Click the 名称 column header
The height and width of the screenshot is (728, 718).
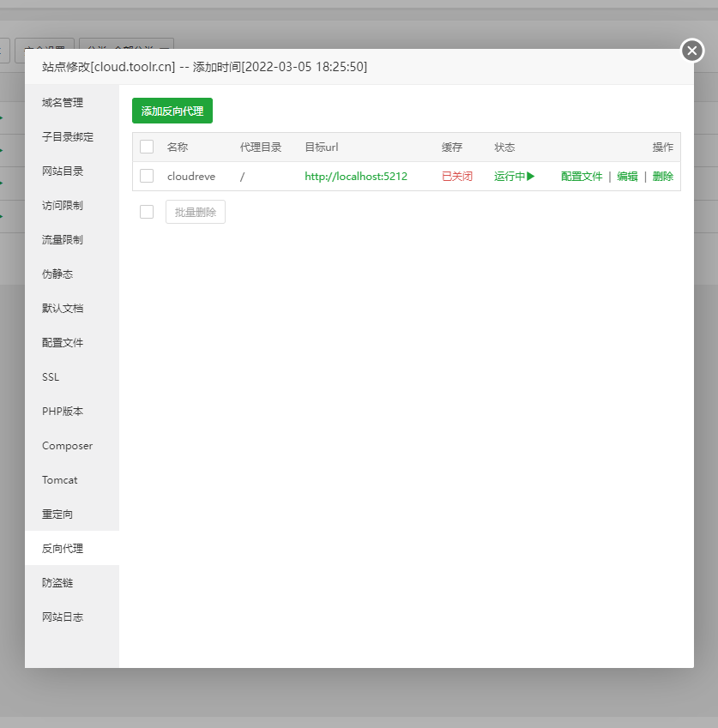click(178, 147)
